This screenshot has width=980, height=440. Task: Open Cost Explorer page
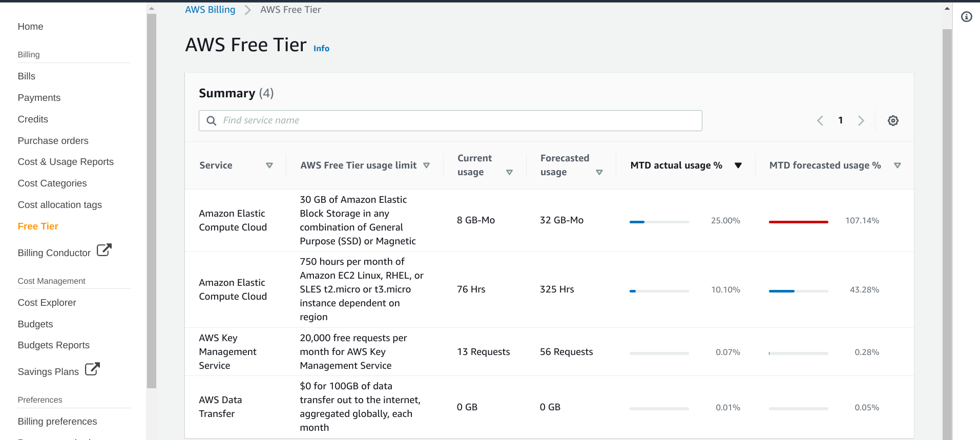tap(47, 303)
